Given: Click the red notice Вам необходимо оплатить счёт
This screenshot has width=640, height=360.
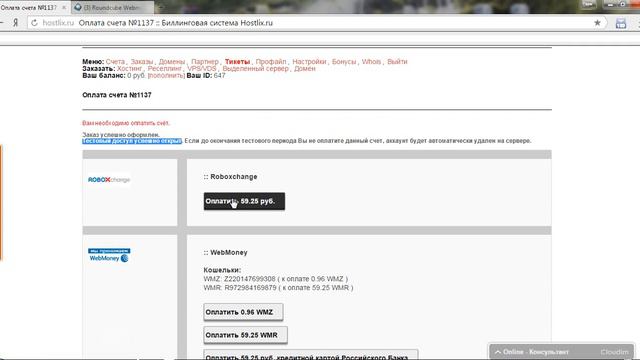Looking at the screenshot, I should coord(126,123).
